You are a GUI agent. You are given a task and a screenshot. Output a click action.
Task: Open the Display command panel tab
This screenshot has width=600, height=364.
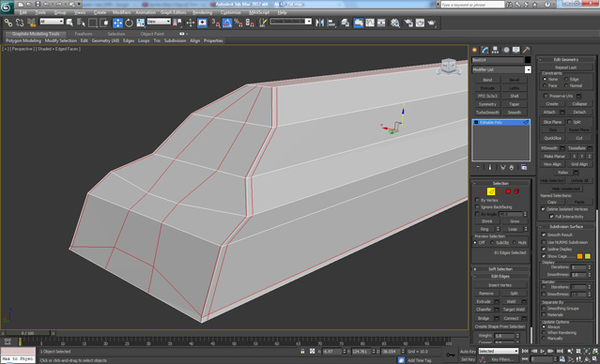coord(516,50)
